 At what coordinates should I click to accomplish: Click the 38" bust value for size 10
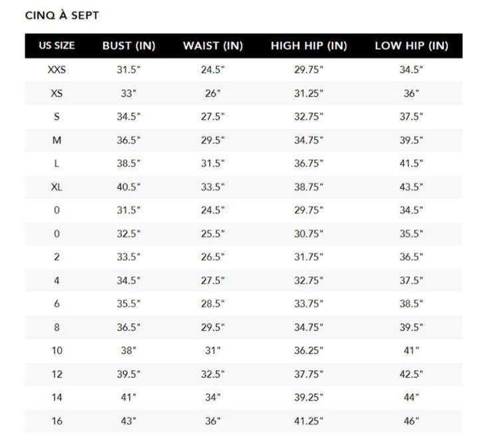click(x=128, y=351)
